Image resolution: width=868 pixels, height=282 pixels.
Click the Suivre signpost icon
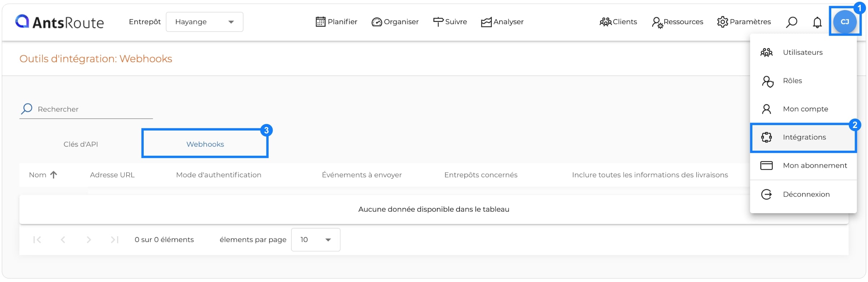point(438,22)
